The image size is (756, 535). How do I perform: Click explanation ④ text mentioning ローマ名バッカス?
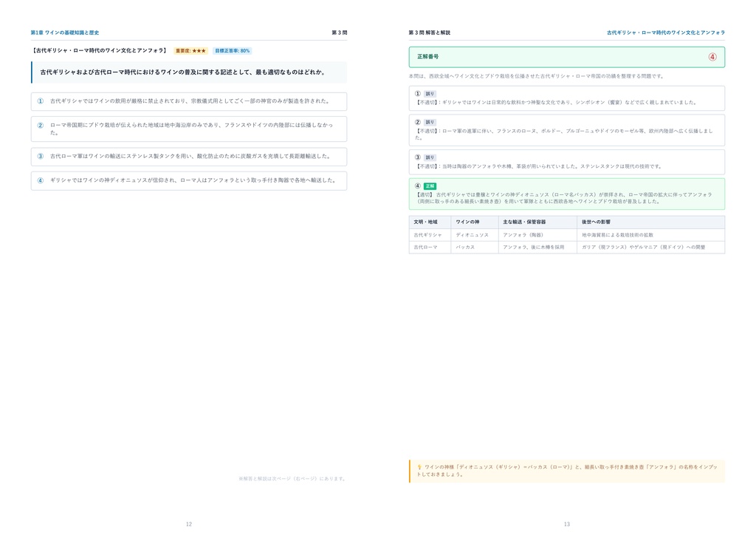tap(563, 198)
